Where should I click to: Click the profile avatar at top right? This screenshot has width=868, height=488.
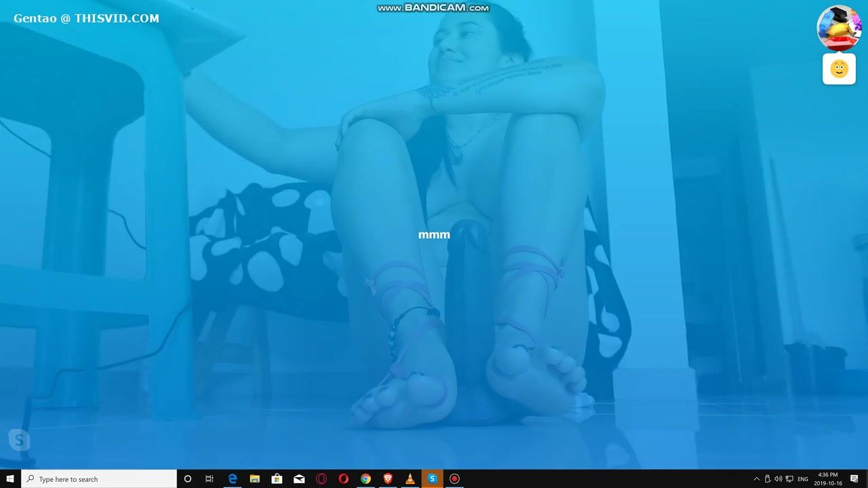tap(839, 27)
